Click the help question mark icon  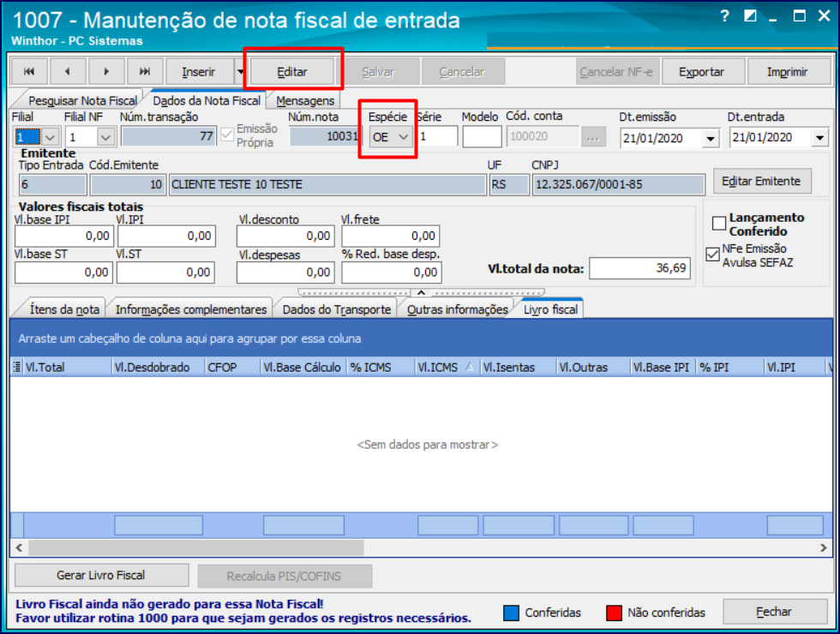click(725, 16)
